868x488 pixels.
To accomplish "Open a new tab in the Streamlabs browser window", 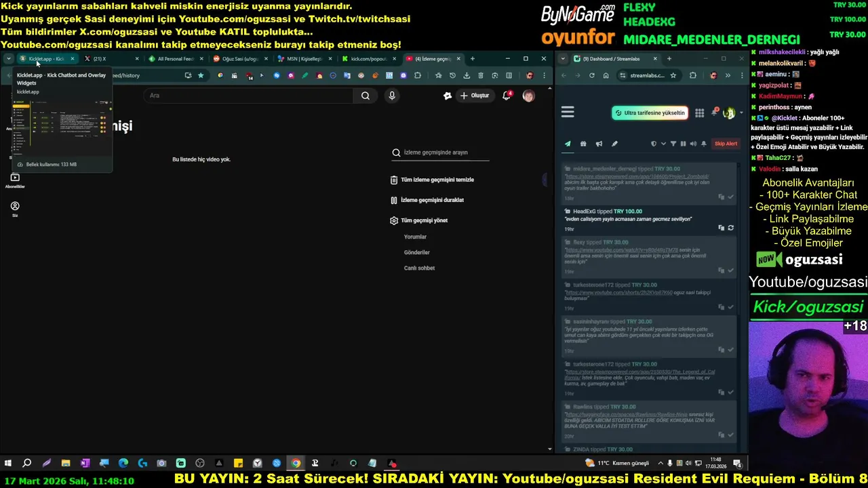I will coord(669,59).
